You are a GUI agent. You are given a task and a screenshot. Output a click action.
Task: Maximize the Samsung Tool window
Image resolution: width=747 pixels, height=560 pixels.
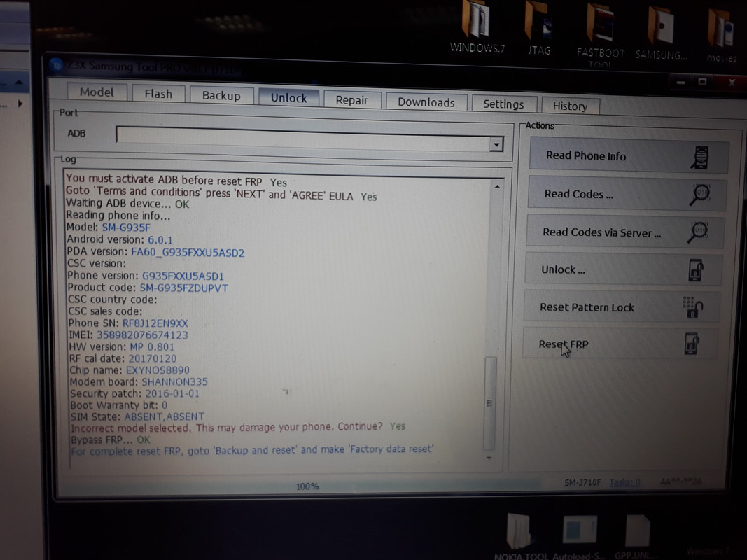pyautogui.click(x=703, y=82)
